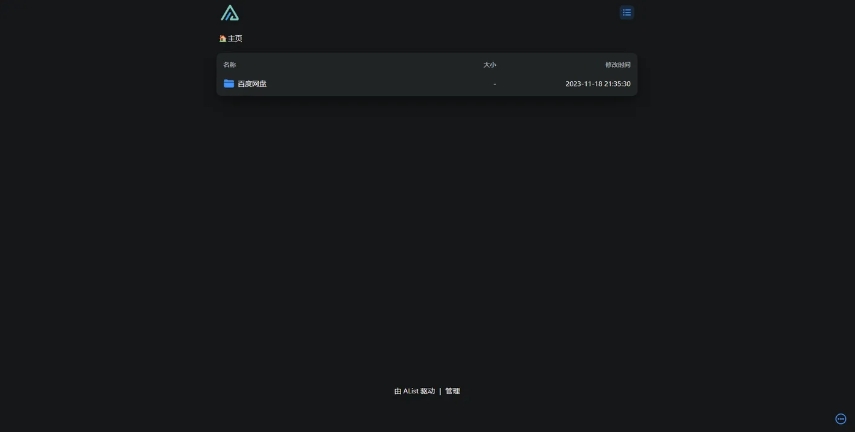Switch layout with the list view icon
The image size is (855, 432).
coord(627,13)
